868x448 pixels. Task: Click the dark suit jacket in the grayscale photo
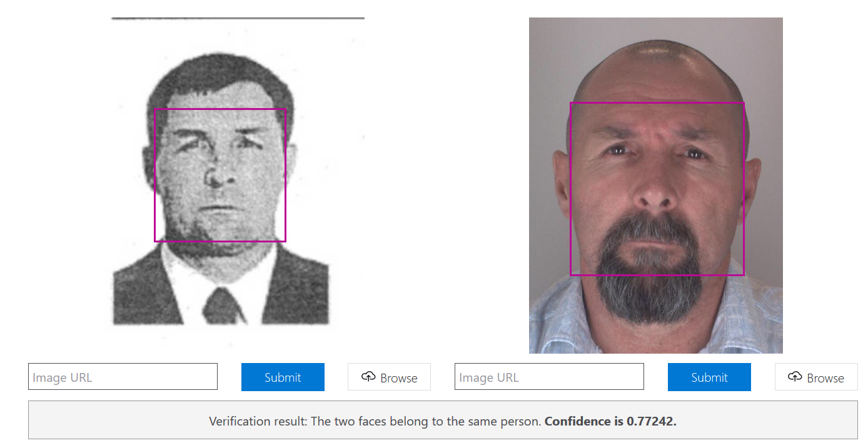[x=138, y=294]
